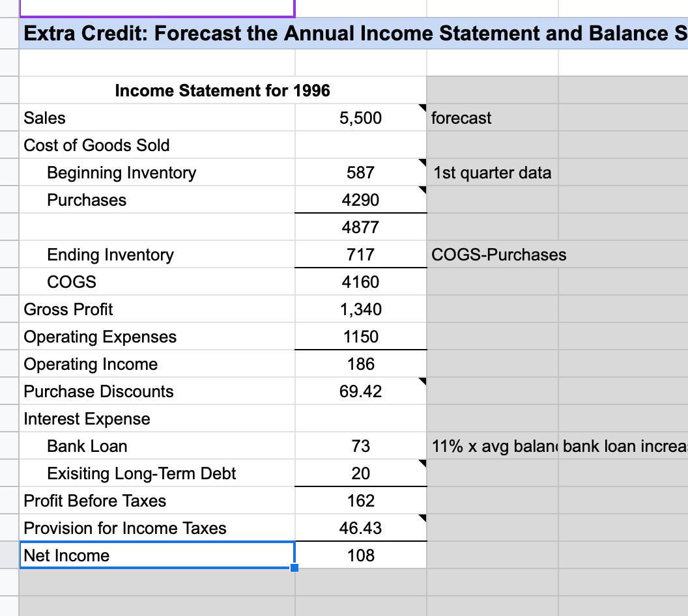Select the Profit Before Taxes label

click(157, 500)
